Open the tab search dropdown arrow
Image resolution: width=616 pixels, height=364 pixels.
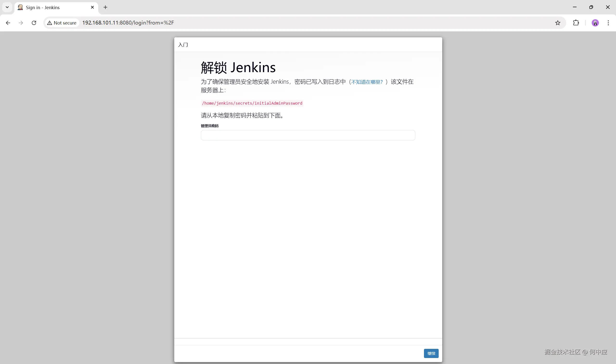(7, 7)
